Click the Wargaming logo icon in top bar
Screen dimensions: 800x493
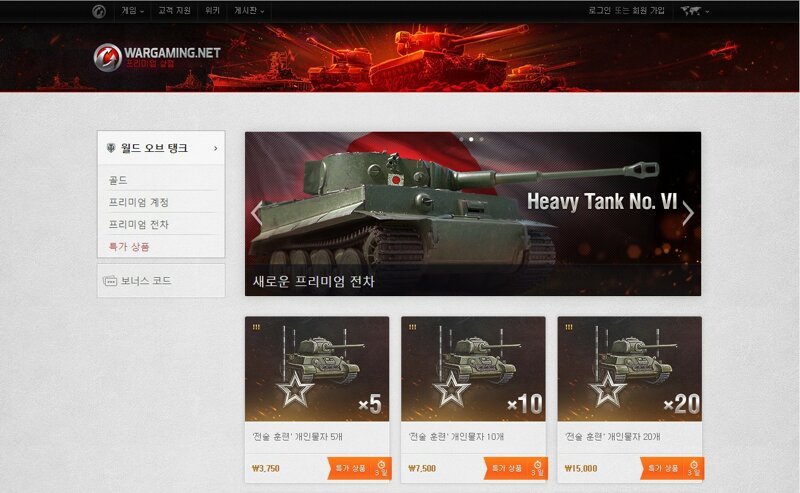pyautogui.click(x=99, y=11)
